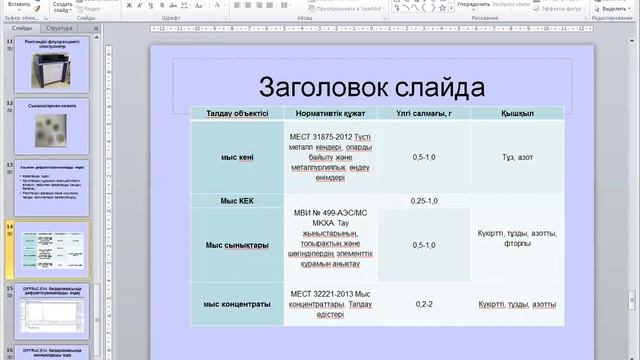Viewport: 640px width, 360px height.
Task: Switch to the Структура tab
Action: tap(59, 28)
